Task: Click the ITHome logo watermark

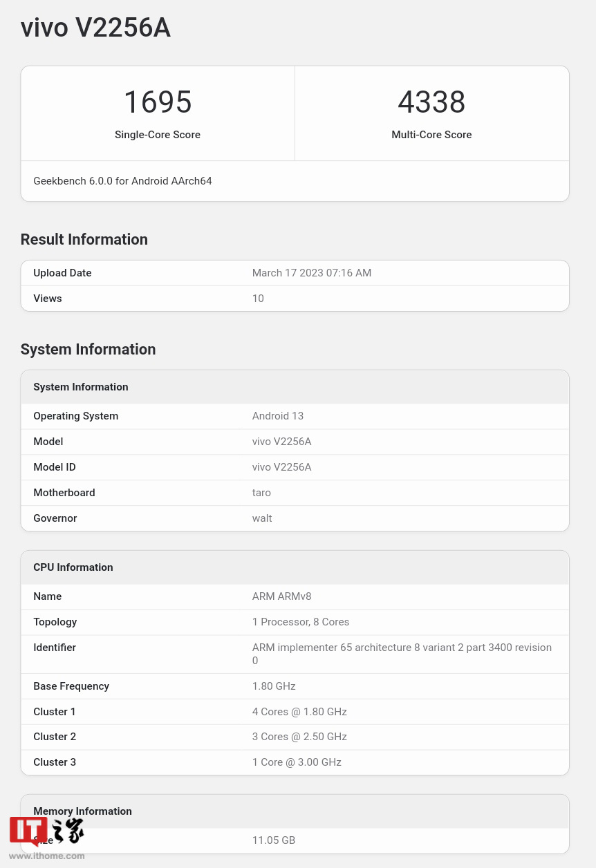Action: coord(47,838)
